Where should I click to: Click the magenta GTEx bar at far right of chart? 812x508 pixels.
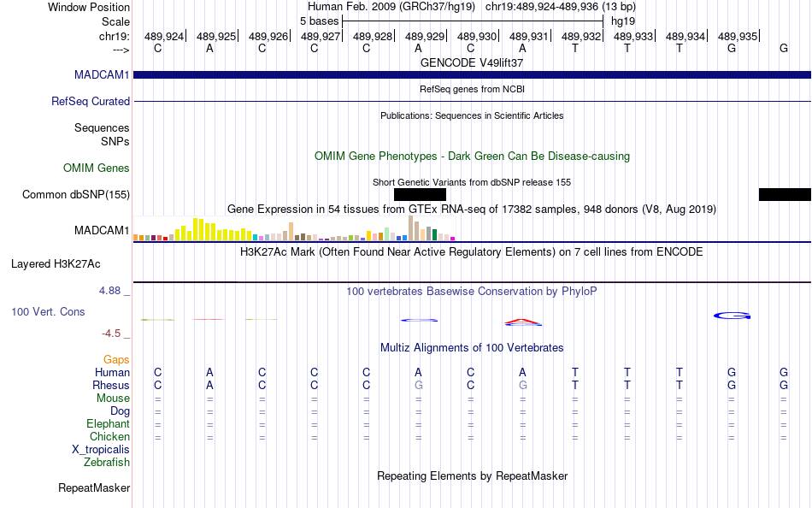click(453, 239)
